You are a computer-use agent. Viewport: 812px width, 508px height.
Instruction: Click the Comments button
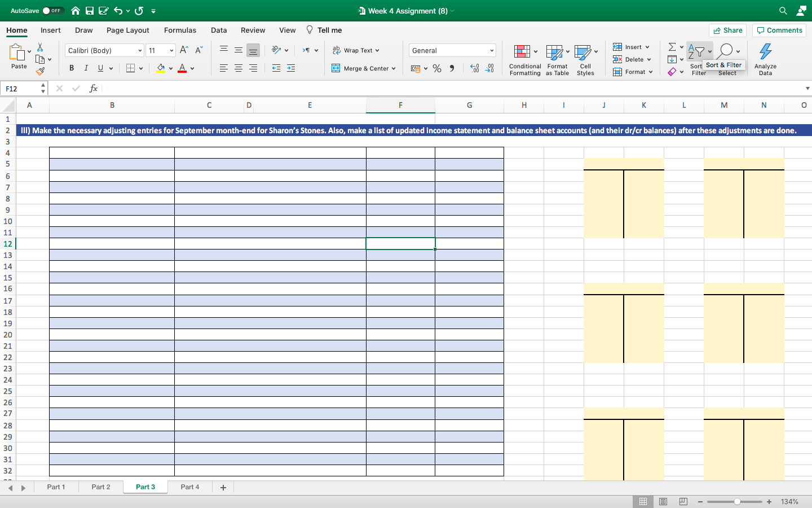click(780, 30)
